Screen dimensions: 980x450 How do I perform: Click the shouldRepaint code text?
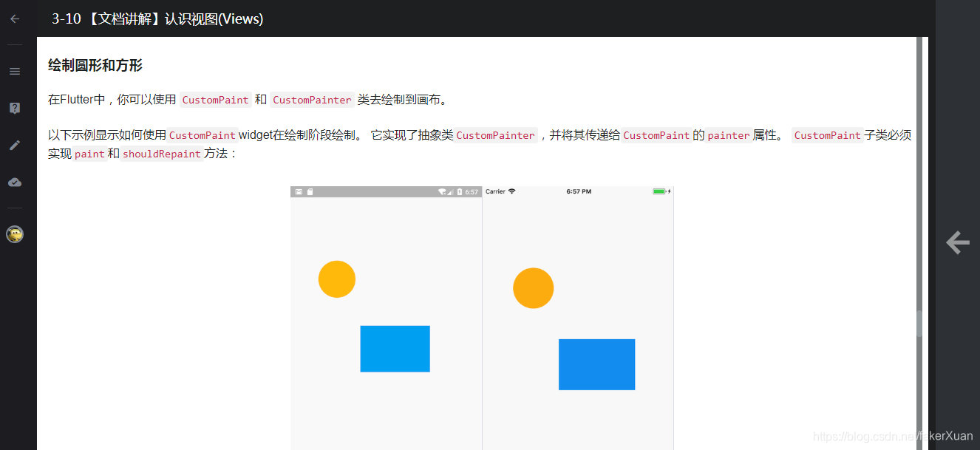(x=161, y=154)
